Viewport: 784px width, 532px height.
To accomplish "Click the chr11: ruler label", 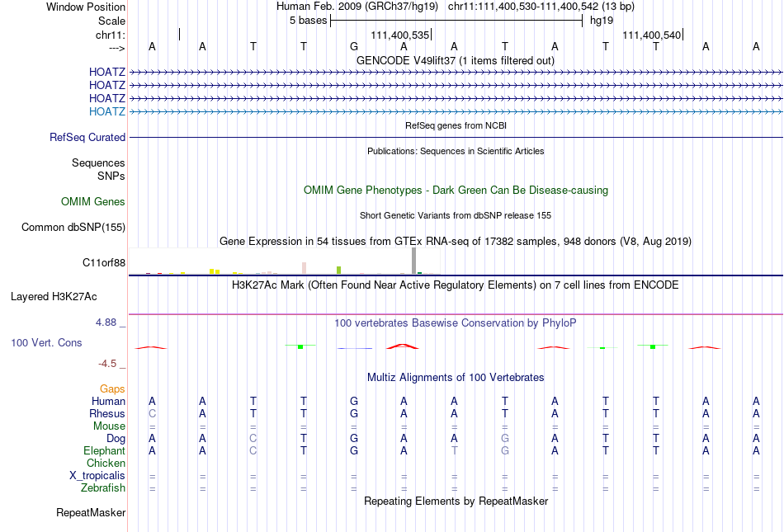I will pos(111,35).
